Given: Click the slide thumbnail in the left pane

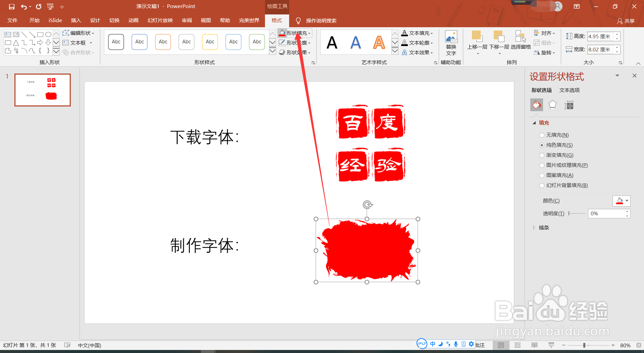Looking at the screenshot, I should tap(42, 90).
